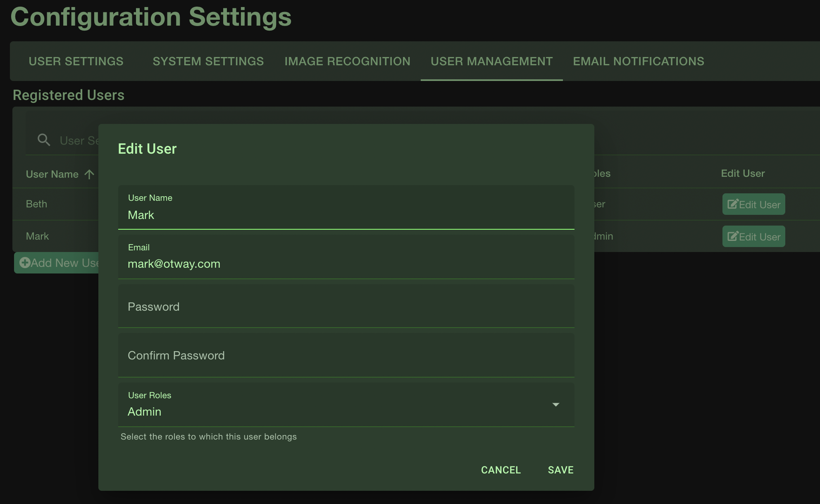
Task: Click the Password field
Action: coord(346,306)
